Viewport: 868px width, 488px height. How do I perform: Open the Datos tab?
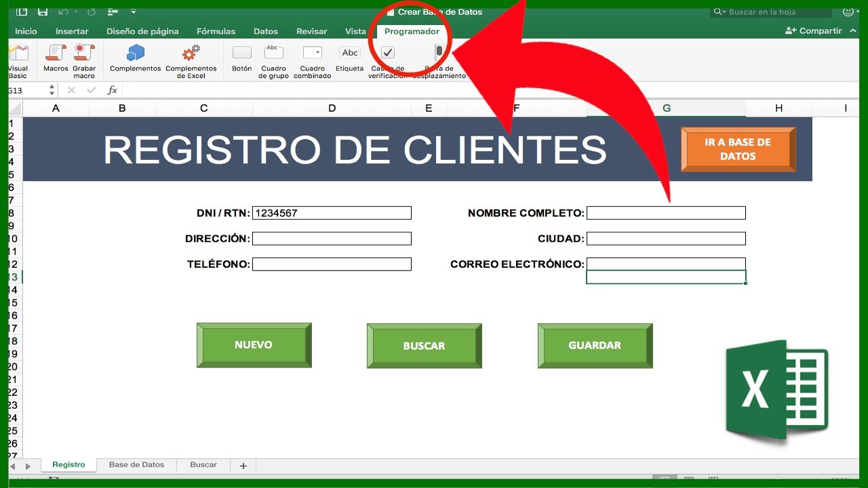(266, 31)
